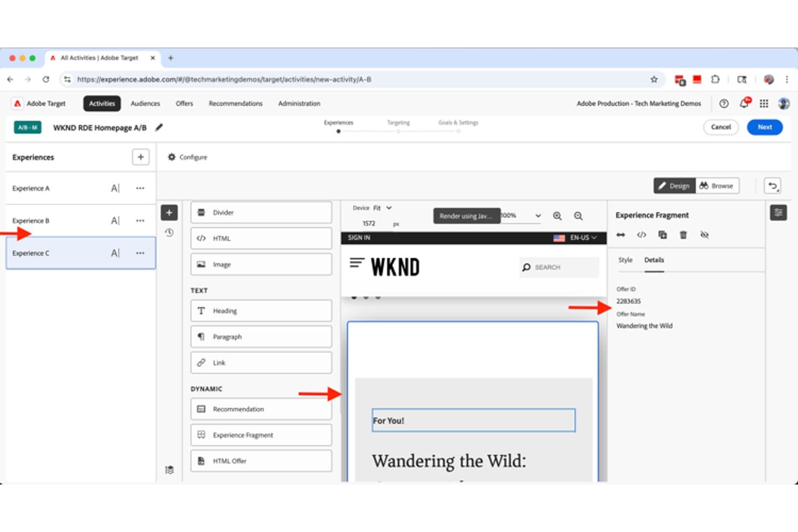This screenshot has height=532, width=798.
Task: Open the settings sliders panel icon
Action: (779, 212)
